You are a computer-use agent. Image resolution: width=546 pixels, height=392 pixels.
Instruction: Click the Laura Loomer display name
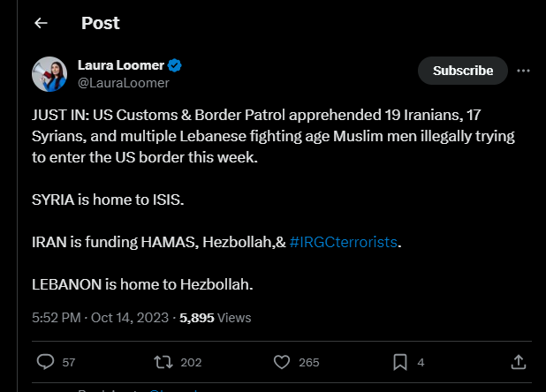pyautogui.click(x=120, y=66)
